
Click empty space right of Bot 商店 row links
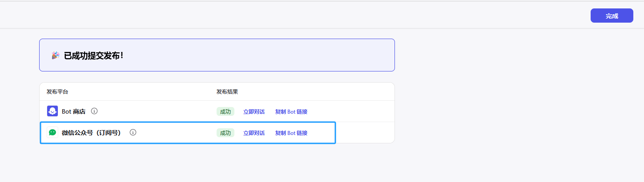[351, 111]
